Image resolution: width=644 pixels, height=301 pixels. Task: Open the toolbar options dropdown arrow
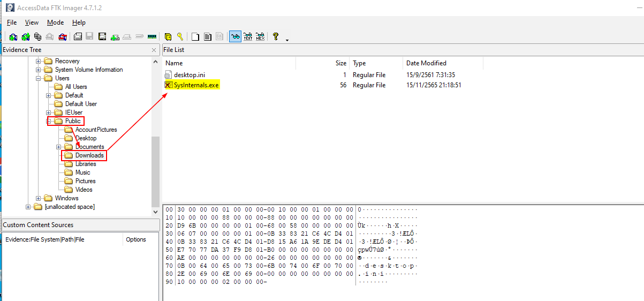point(287,40)
